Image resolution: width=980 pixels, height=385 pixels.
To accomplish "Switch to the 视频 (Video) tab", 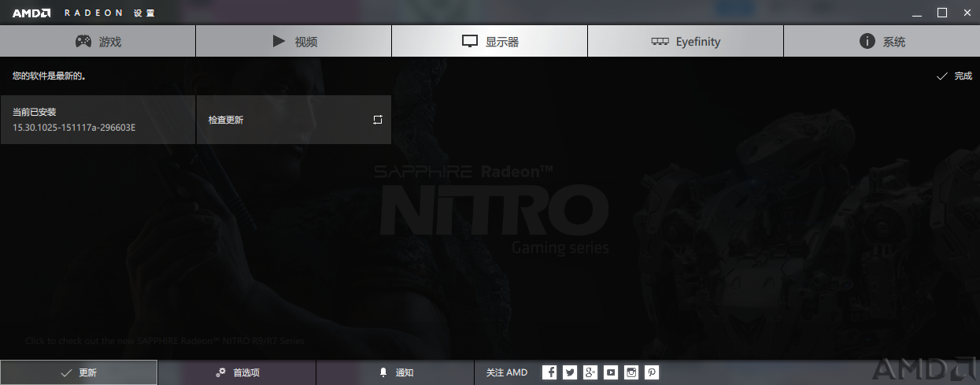I will coord(294,41).
